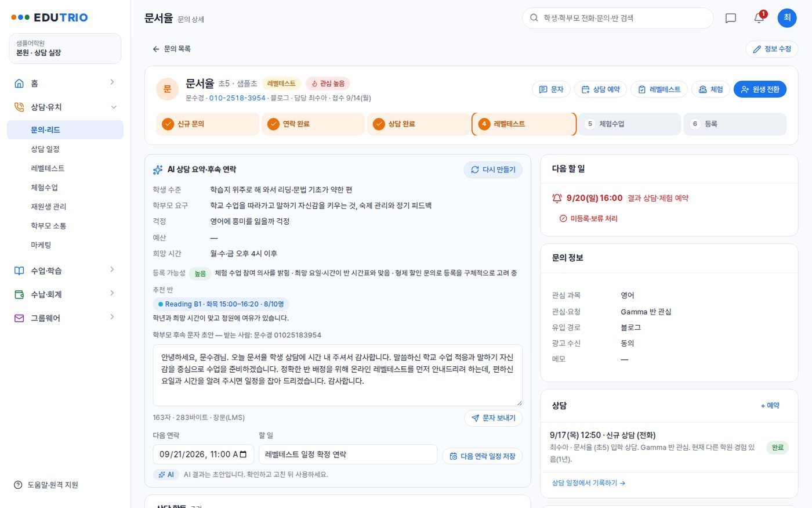Click search magnifier icon in search bar
Screen dimensions: 812x508
point(534,18)
